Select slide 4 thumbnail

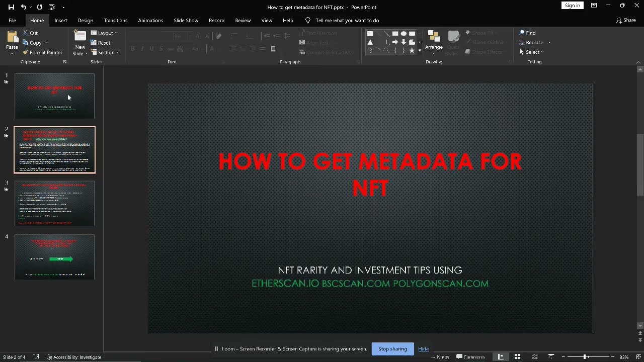click(54, 257)
